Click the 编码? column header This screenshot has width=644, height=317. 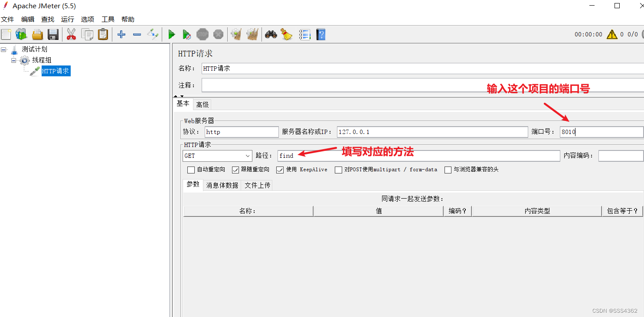point(458,211)
